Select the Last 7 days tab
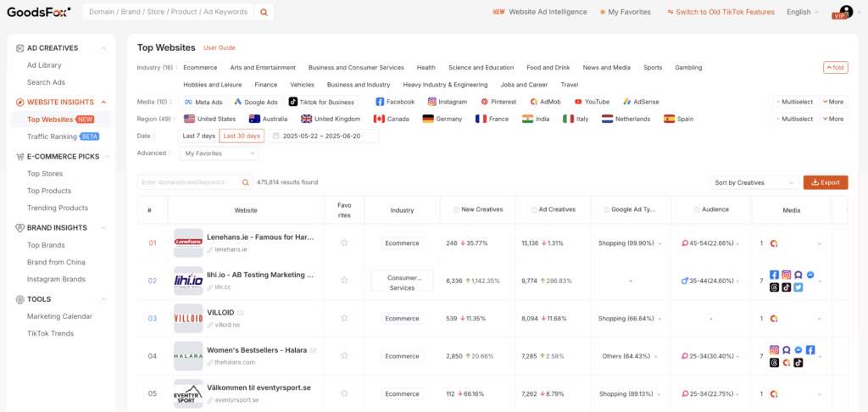The image size is (868, 412). pyautogui.click(x=198, y=136)
